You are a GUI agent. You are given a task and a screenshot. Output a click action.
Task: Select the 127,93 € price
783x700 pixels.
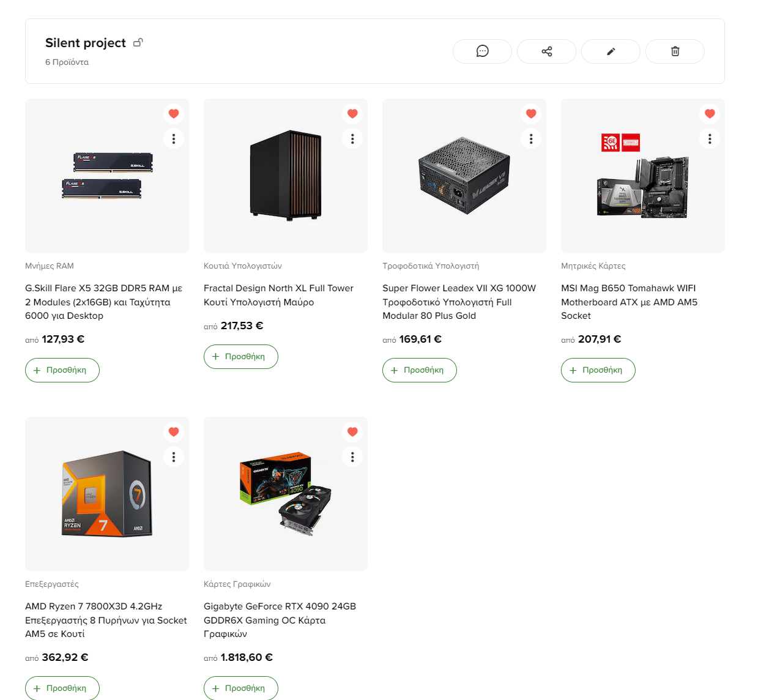(63, 339)
